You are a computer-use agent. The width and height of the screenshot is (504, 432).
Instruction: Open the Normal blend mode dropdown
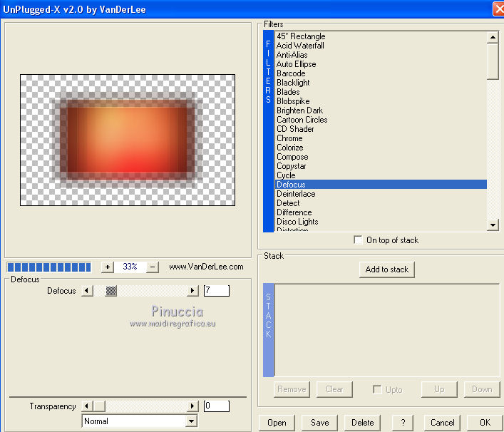192,421
